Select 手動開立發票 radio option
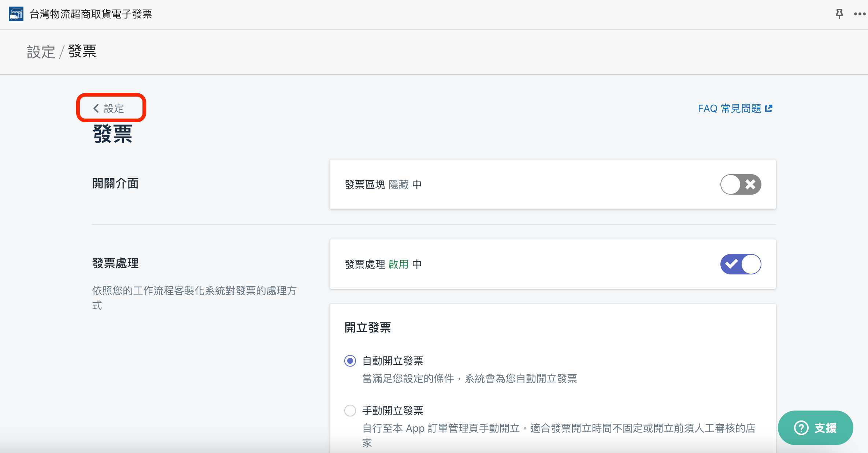Screen dimensions: 868x453 [350, 411]
